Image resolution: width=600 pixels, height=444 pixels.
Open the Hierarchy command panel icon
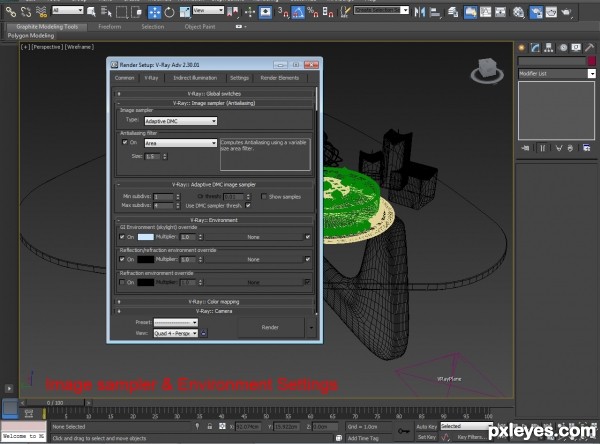coord(549,48)
